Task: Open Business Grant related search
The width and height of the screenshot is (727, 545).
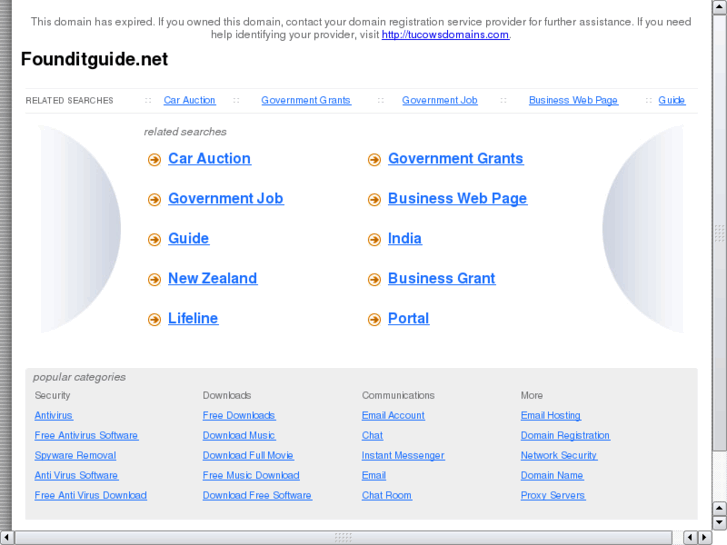Action: (x=441, y=279)
